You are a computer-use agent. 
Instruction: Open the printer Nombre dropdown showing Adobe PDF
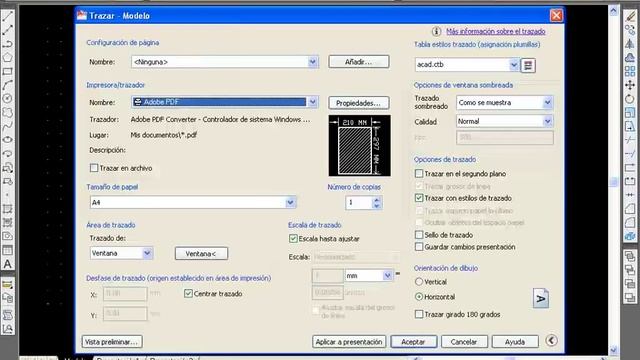click(x=313, y=102)
